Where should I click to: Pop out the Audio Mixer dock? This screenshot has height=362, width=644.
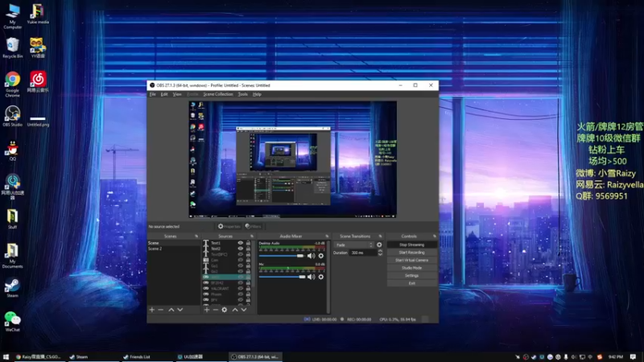point(327,237)
